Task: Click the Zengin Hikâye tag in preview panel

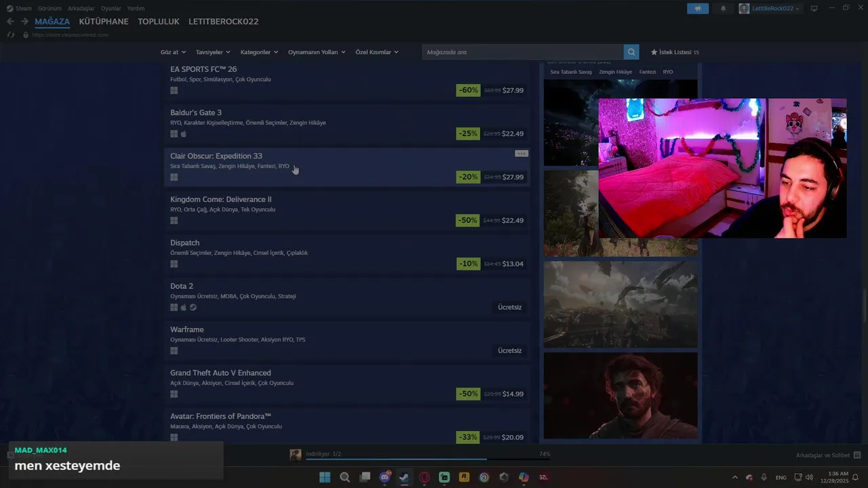Action: (615, 72)
